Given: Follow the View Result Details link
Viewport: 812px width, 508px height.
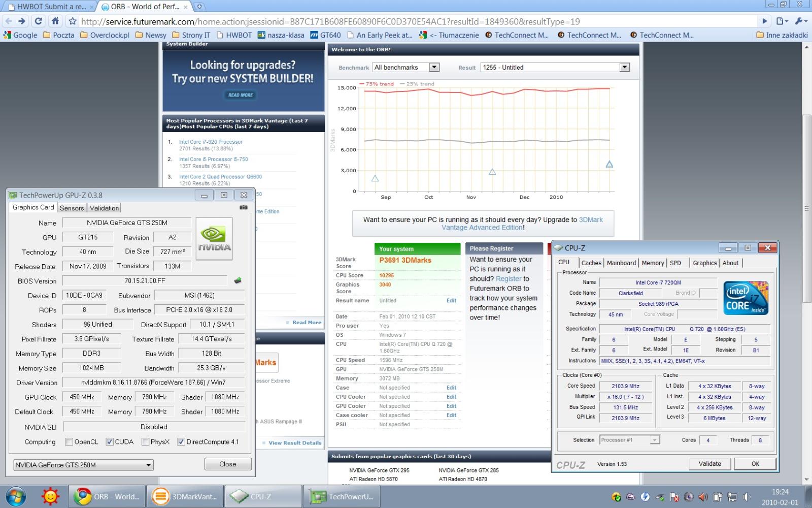Looking at the screenshot, I should tap(295, 443).
